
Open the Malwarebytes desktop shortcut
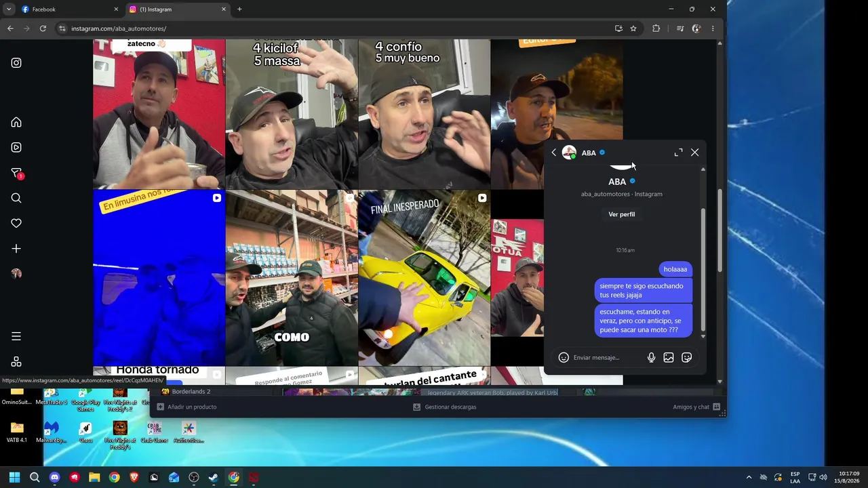[51, 432]
